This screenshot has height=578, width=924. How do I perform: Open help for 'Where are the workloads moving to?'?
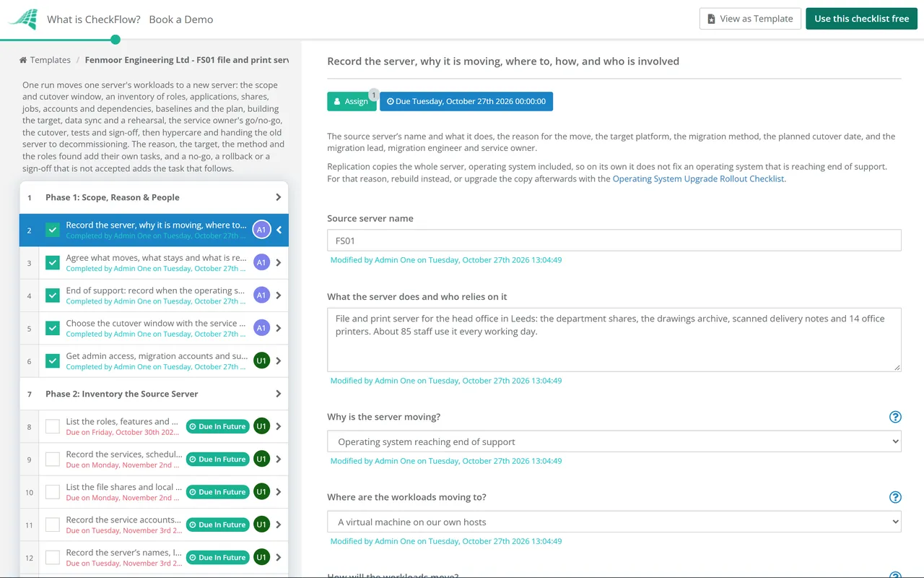coord(895,497)
